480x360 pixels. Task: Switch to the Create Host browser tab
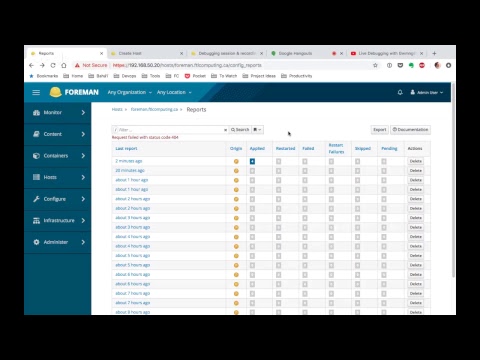(x=147, y=53)
